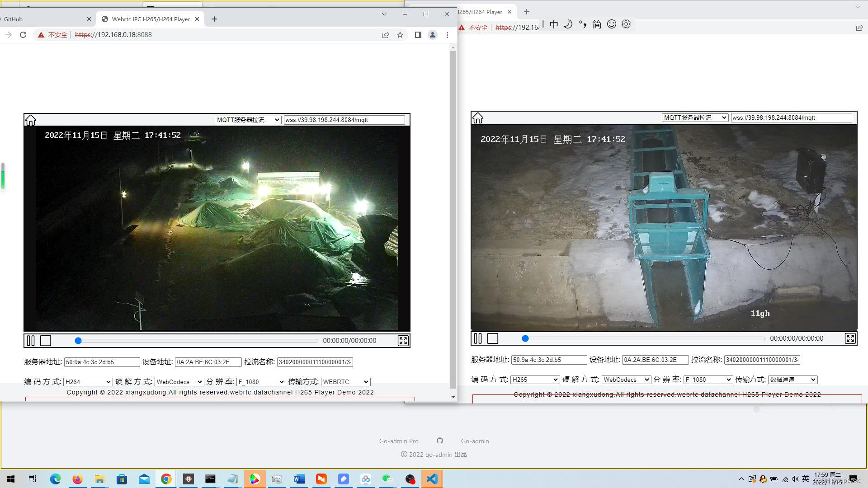
Task: Stop playback in the left player
Action: click(x=46, y=341)
